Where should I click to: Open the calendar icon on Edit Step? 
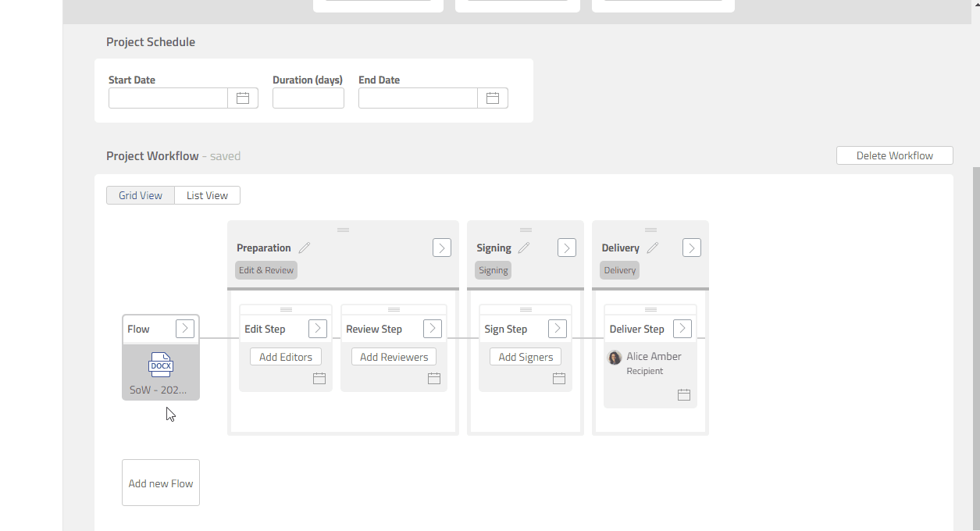pyautogui.click(x=319, y=378)
